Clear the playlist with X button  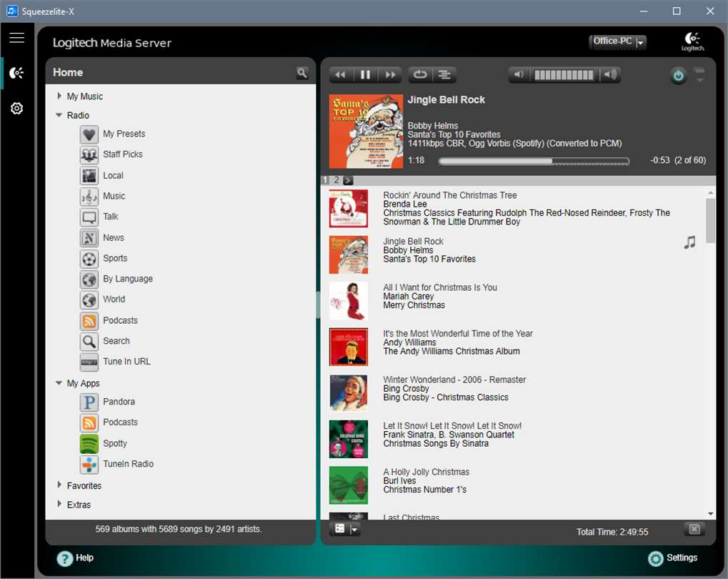(x=694, y=529)
